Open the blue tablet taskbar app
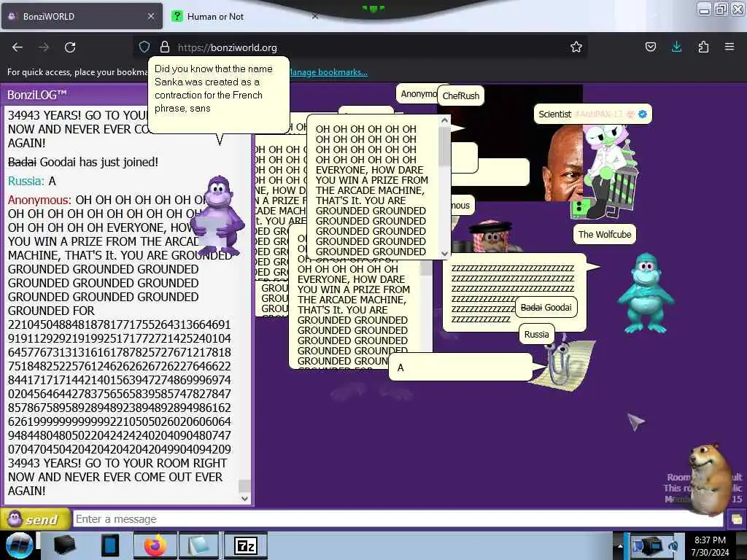 tap(109, 545)
